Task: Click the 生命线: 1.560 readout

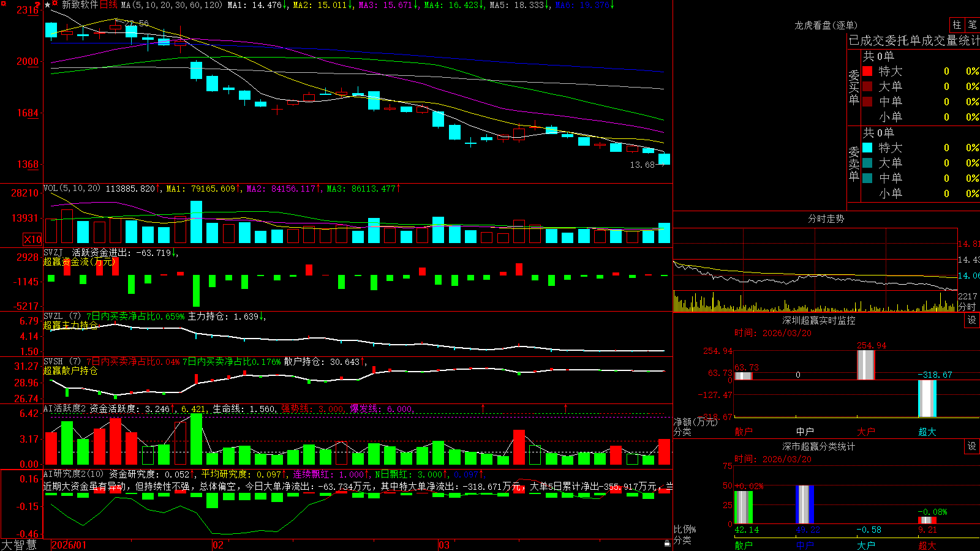Action: pyautogui.click(x=244, y=409)
